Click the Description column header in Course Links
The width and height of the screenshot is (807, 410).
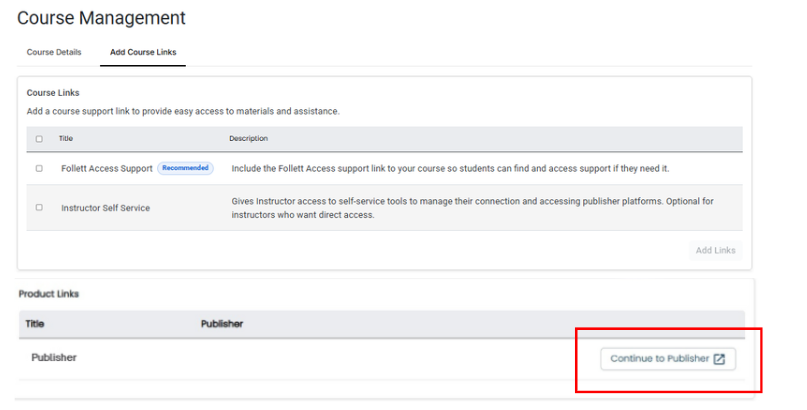point(249,138)
